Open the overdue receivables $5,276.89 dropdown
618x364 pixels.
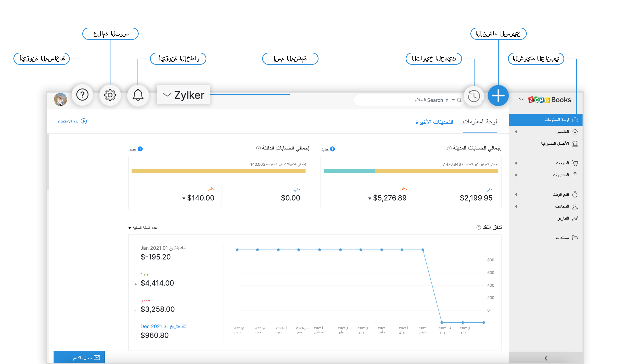(370, 199)
